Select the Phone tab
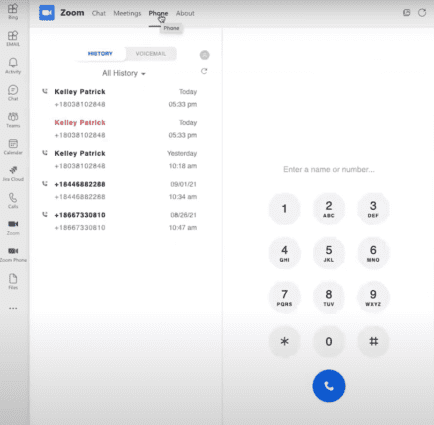This screenshot has height=425, width=434. coord(158,13)
